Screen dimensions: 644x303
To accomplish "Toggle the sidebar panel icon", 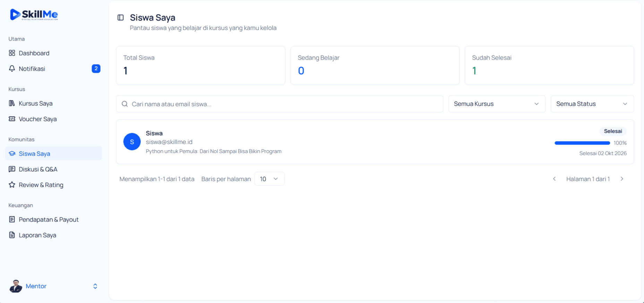I will click(120, 17).
